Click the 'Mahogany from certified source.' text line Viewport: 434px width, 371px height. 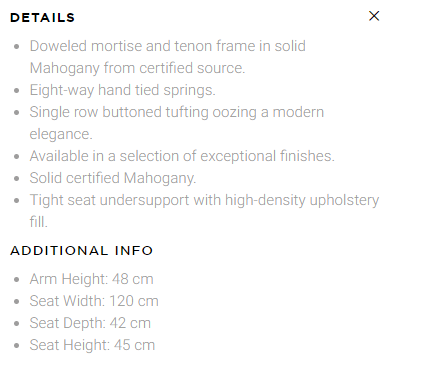137,68
